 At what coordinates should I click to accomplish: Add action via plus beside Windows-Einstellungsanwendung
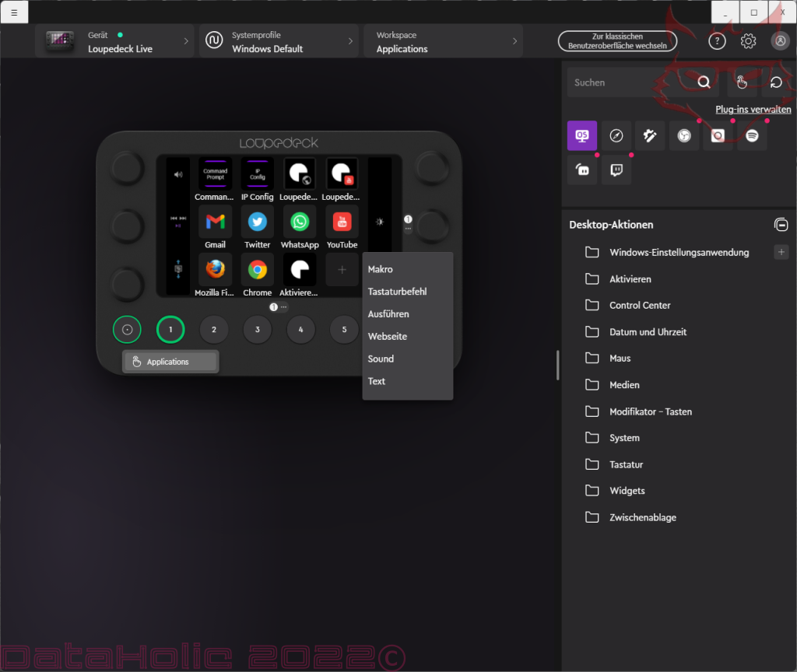click(x=781, y=252)
